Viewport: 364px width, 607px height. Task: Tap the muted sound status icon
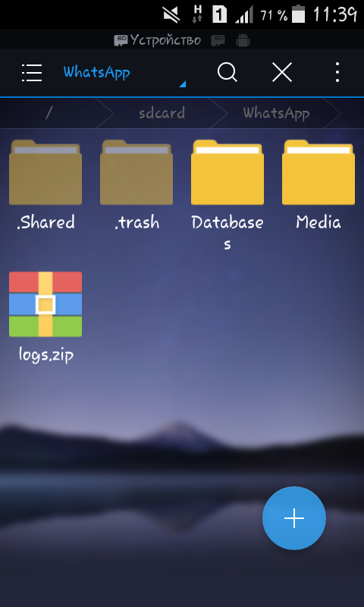pyautogui.click(x=171, y=14)
